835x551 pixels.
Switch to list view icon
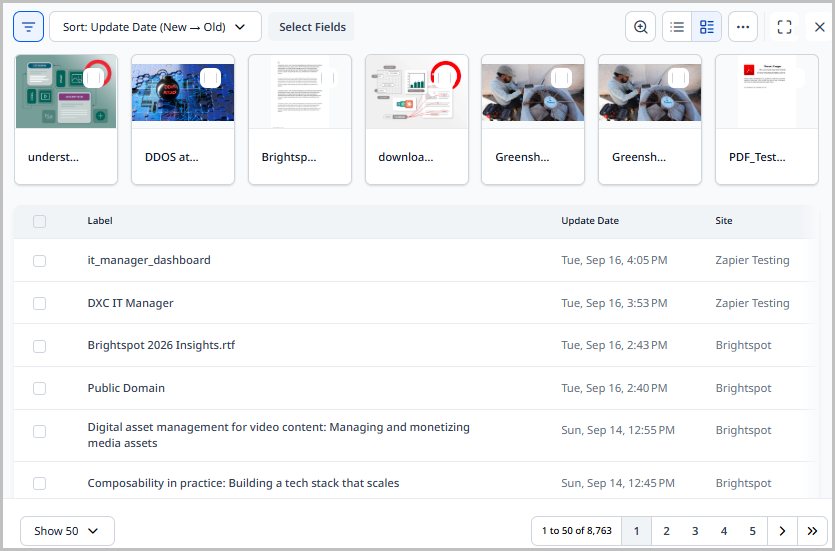point(677,27)
